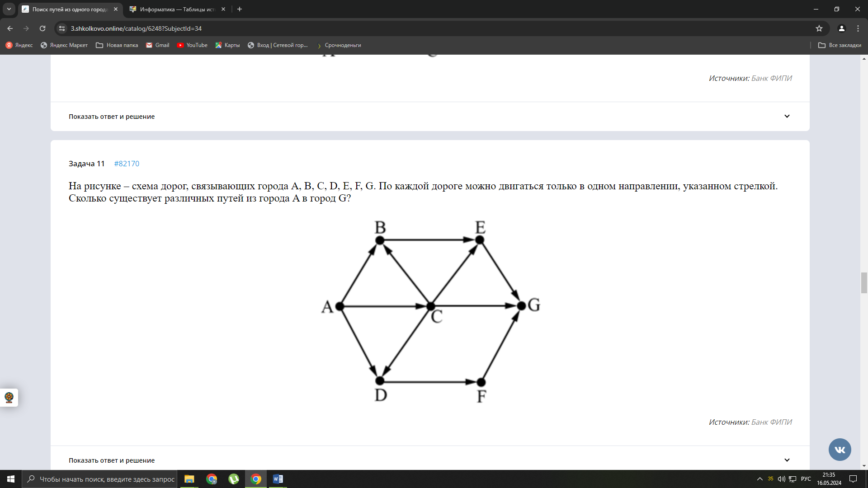Open the Windows notification center

pos(853,479)
